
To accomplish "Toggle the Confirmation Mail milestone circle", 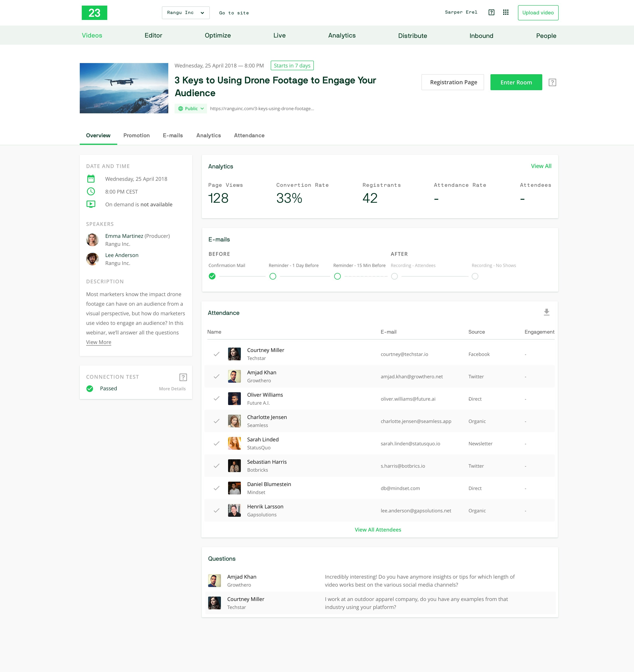I will (212, 276).
